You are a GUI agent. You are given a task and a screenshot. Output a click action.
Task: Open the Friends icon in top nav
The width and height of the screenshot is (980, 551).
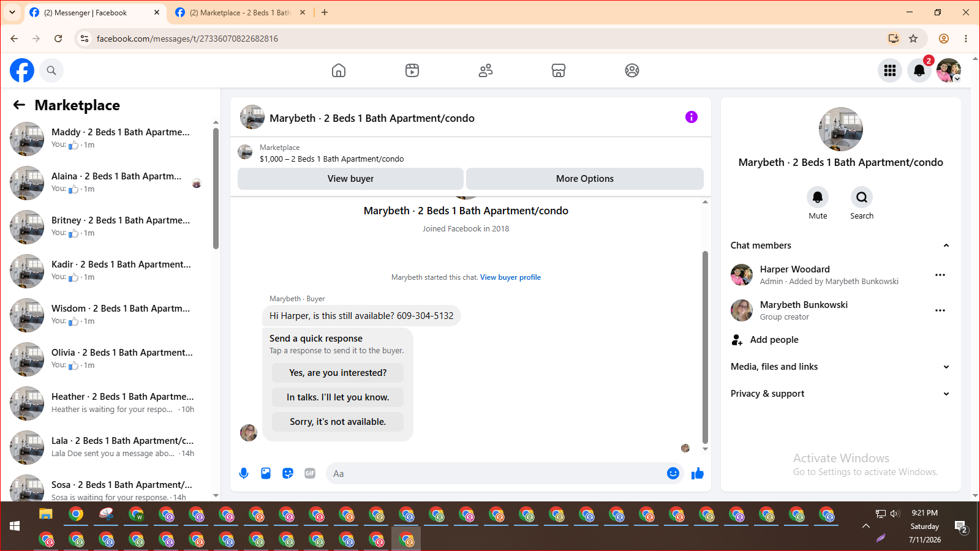pos(486,70)
